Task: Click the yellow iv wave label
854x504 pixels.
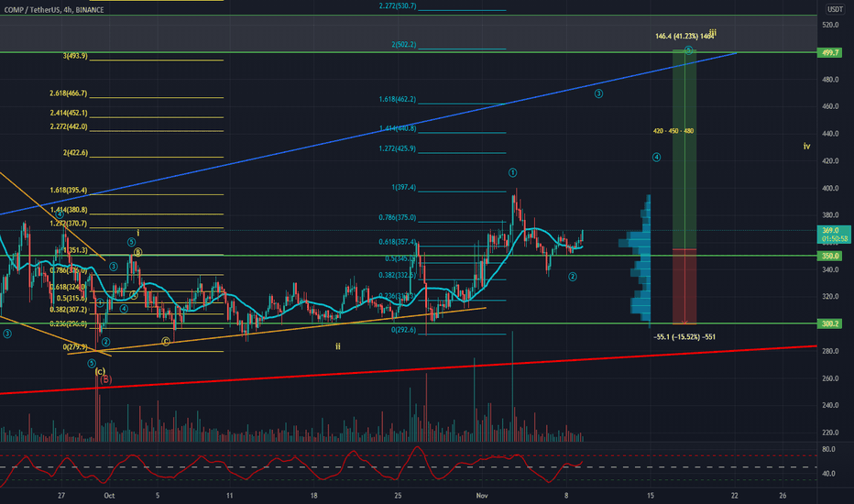Action: click(806, 147)
